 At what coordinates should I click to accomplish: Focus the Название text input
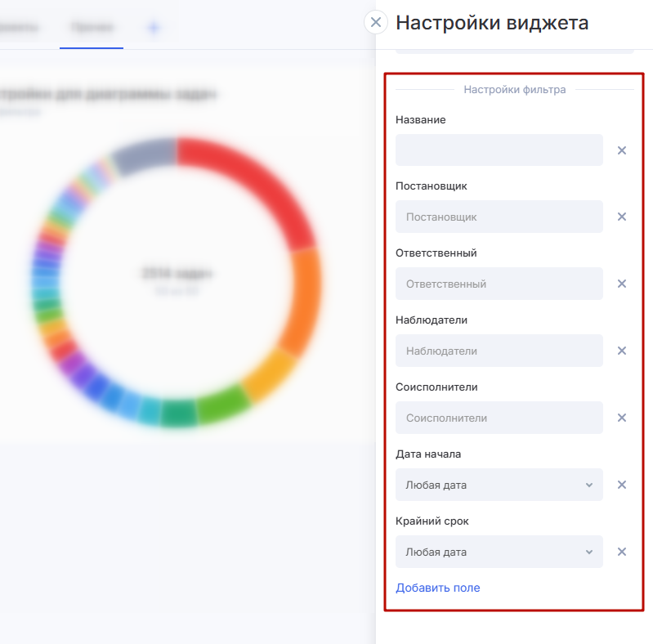[x=499, y=150]
